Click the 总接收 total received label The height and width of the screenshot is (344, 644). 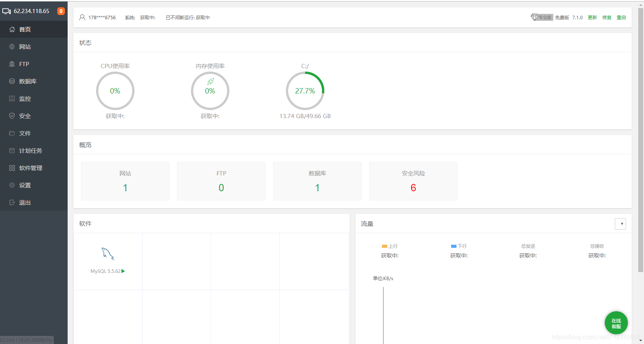click(597, 246)
